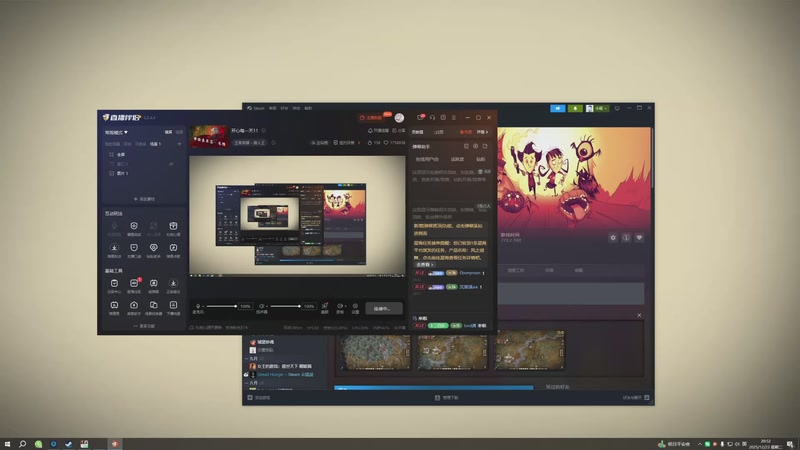
Task: Open the 常规模式 mode dropdown
Action: 116,132
